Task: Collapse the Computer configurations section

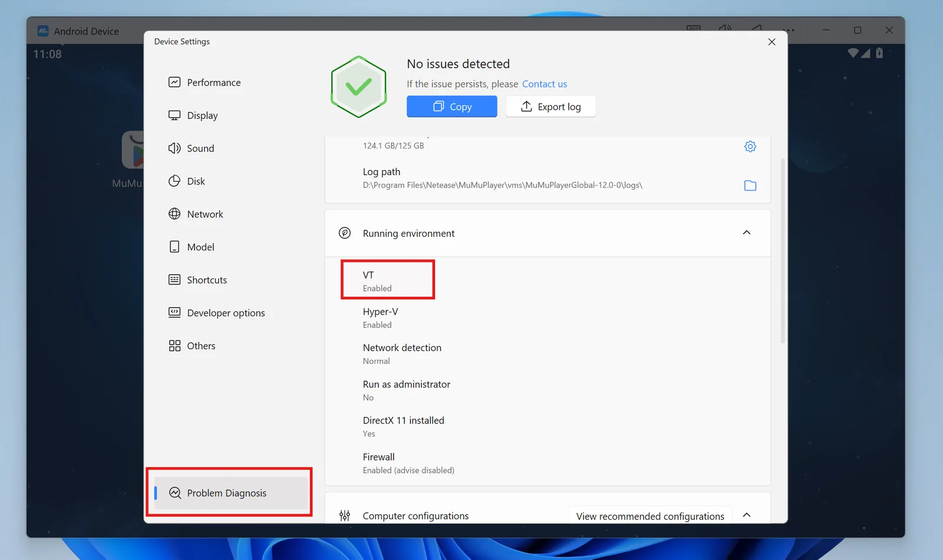Action: (746, 515)
